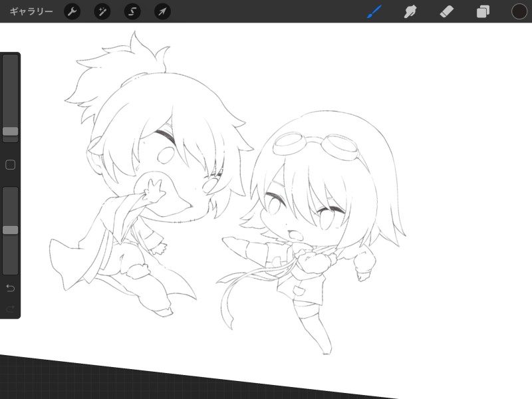Select the Selection S tool
Image resolution: width=532 pixels, height=399 pixels.
132,11
